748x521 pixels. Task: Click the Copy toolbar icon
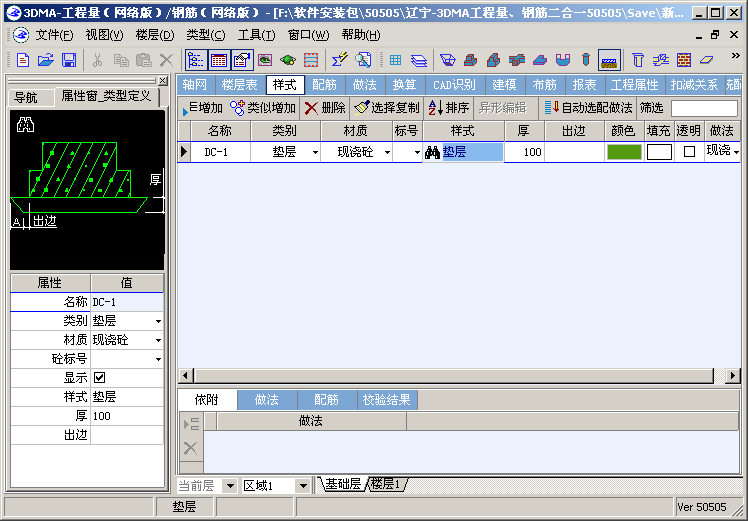(121, 60)
